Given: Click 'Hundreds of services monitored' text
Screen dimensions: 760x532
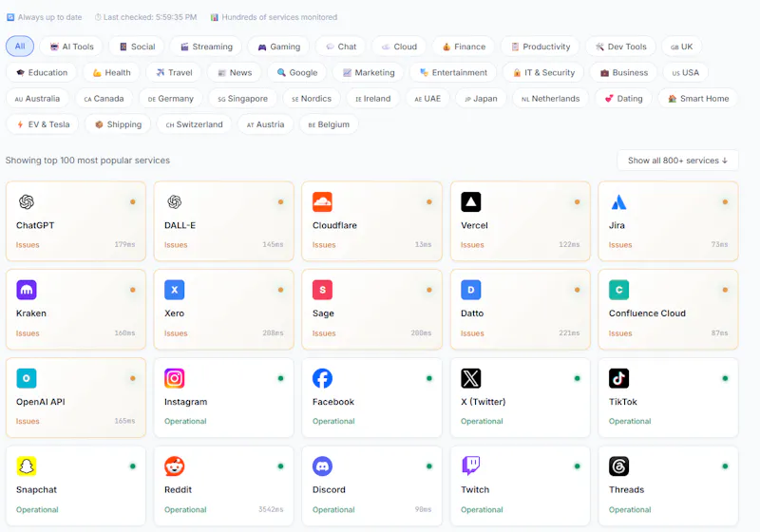Looking at the screenshot, I should point(279,17).
